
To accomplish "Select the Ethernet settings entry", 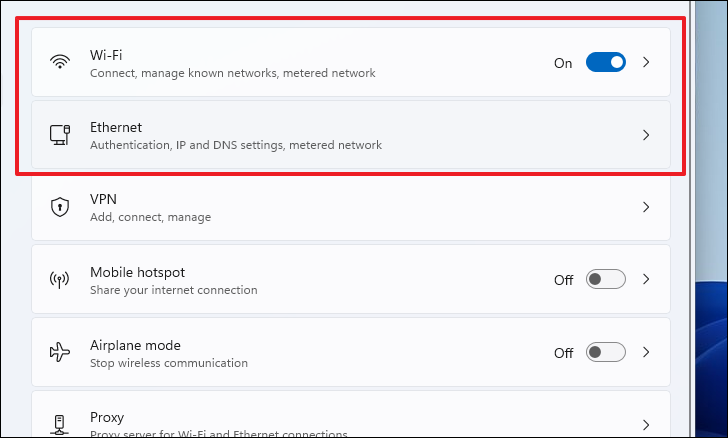I will coord(116,127).
